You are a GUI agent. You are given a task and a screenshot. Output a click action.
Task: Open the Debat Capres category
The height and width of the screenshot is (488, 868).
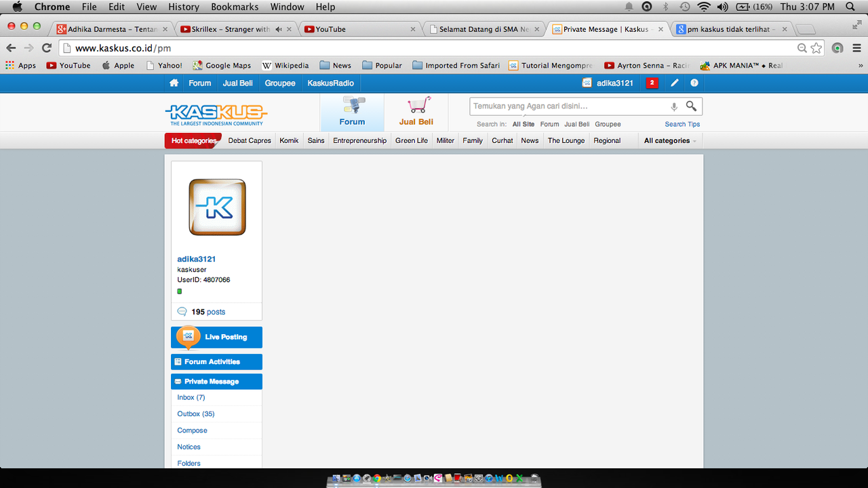point(250,141)
